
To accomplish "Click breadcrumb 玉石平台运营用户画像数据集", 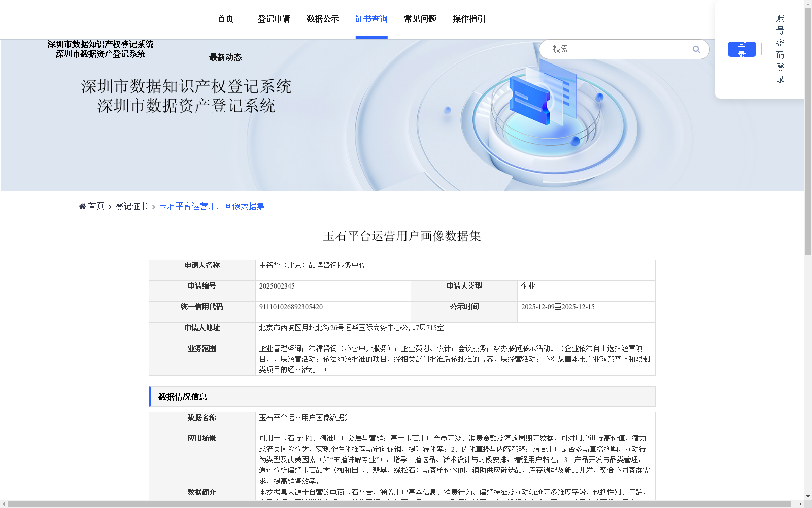I will (x=212, y=206).
